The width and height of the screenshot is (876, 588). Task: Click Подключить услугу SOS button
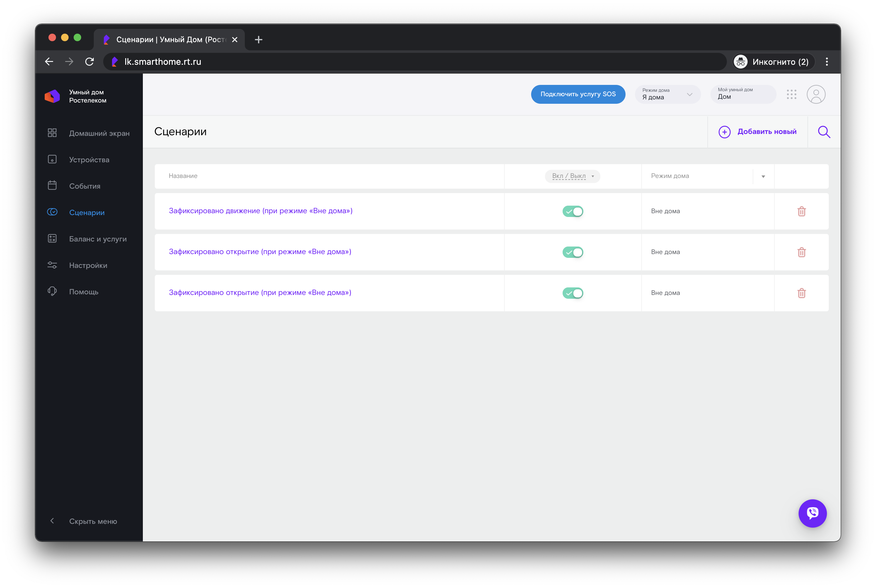pos(578,95)
